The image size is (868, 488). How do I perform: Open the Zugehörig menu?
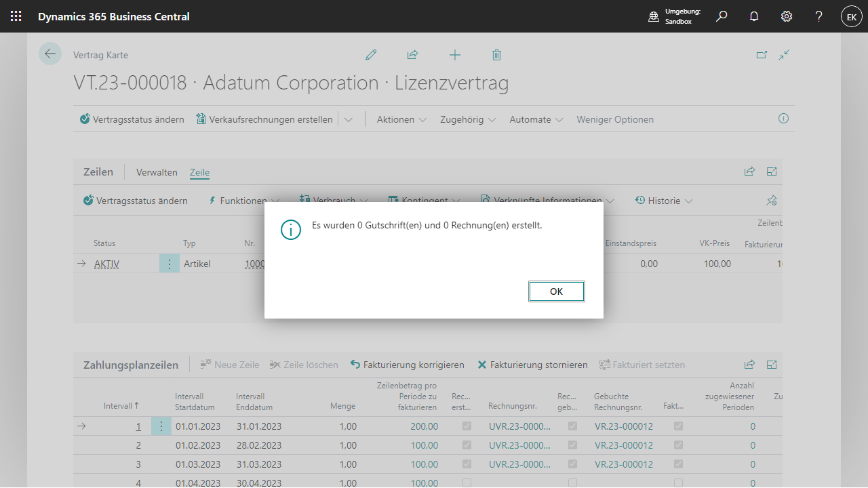click(468, 119)
